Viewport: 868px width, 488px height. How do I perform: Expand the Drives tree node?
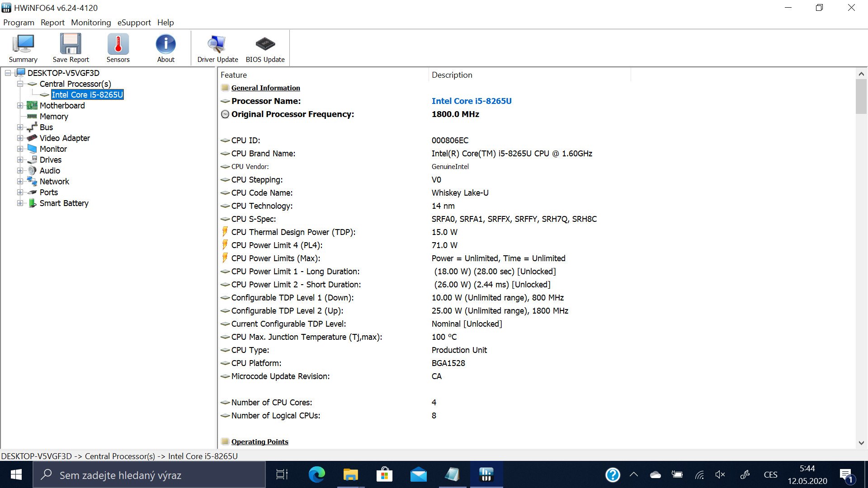20,160
